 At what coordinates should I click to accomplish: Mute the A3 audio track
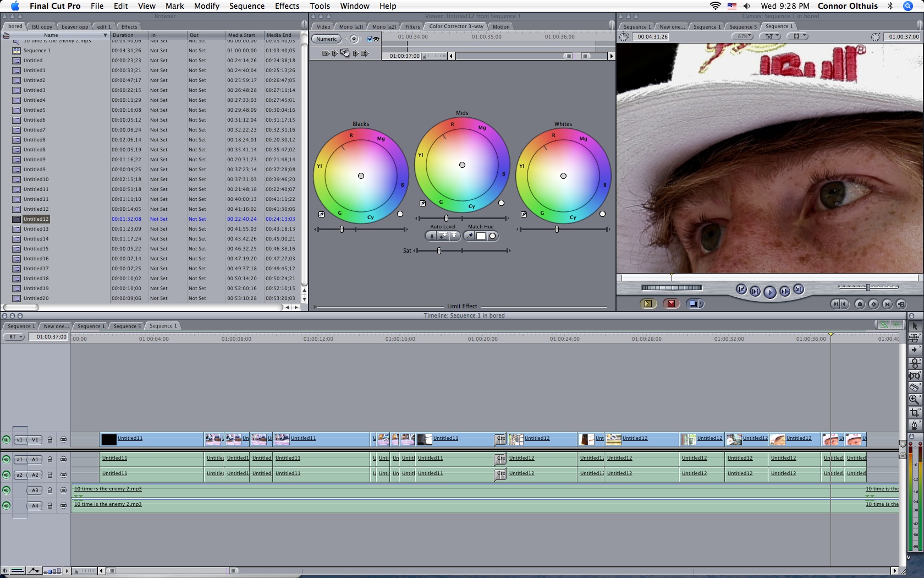(6, 490)
